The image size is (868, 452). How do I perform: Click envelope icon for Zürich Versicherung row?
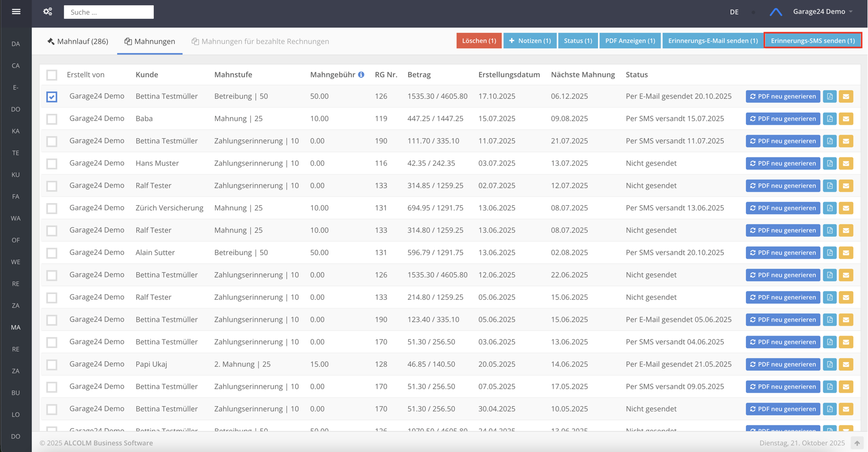[x=846, y=208]
